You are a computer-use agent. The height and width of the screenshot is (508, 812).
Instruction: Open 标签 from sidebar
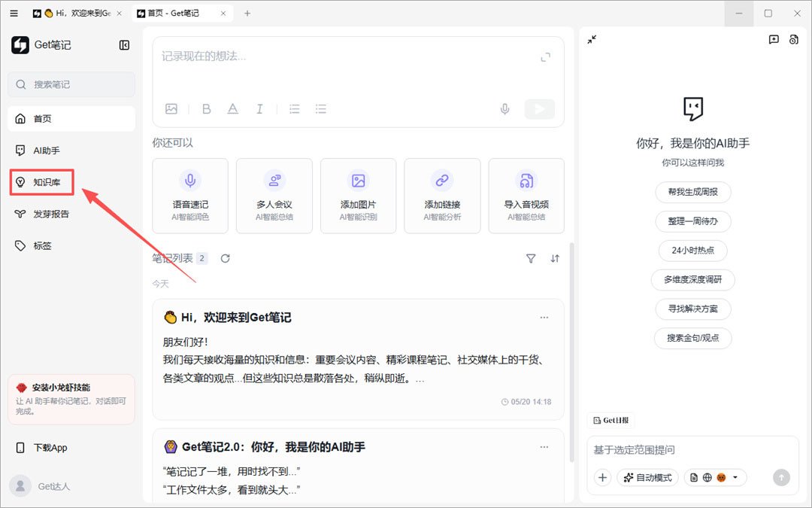(71, 245)
